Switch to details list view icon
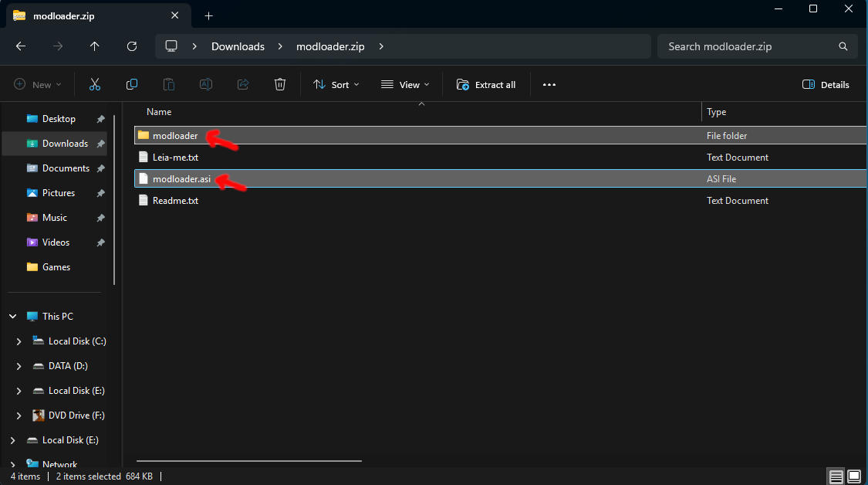Screen dimensions: 868x485 [836, 477]
